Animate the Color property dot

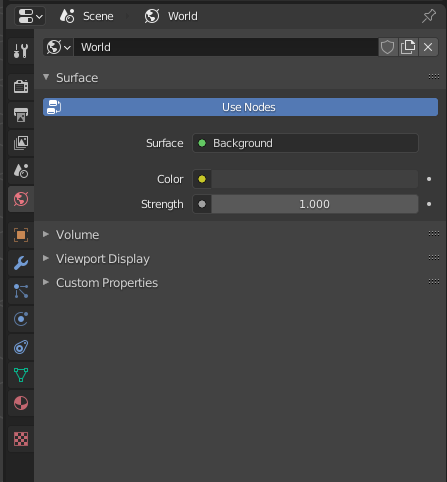429,179
